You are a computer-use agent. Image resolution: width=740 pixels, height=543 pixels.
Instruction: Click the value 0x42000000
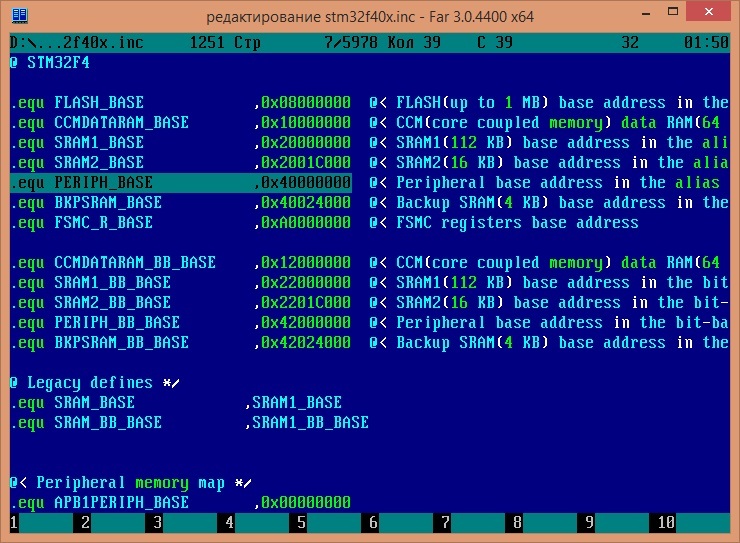(x=306, y=322)
